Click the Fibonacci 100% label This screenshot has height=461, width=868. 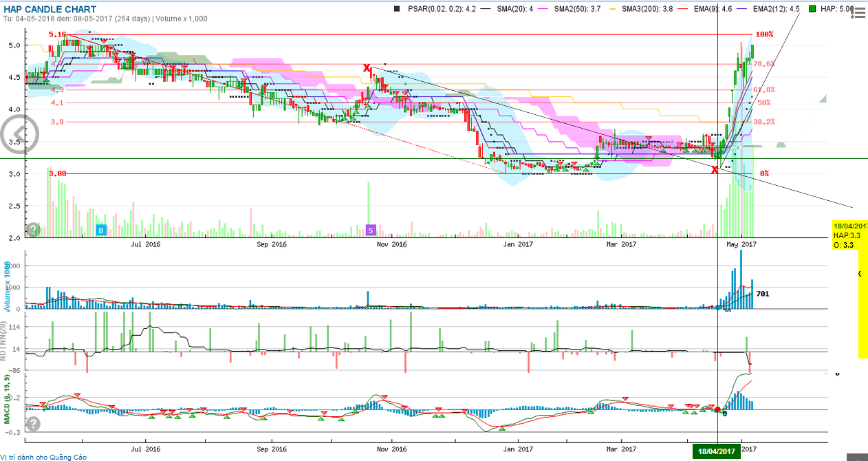click(x=764, y=34)
